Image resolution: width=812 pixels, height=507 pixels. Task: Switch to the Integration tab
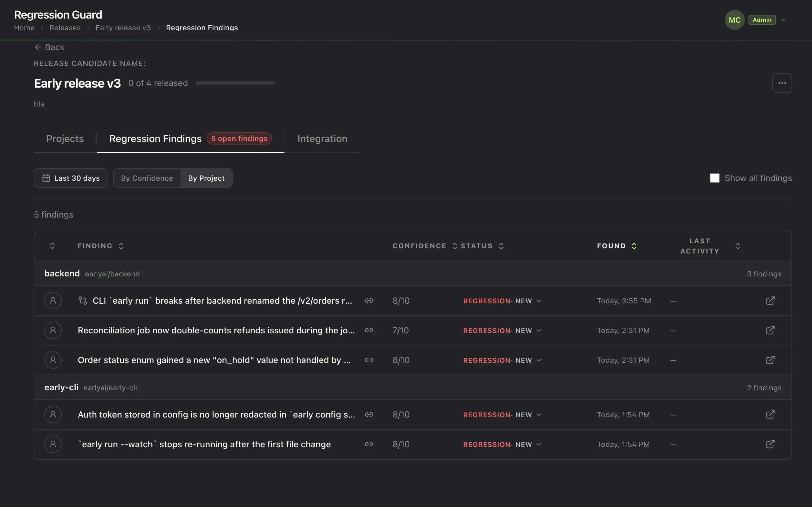click(x=323, y=138)
